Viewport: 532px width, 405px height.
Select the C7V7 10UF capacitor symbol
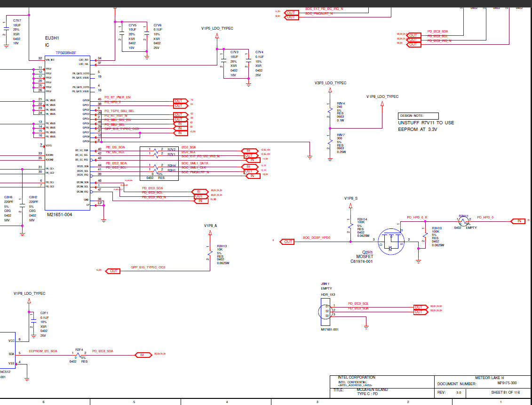click(6, 30)
